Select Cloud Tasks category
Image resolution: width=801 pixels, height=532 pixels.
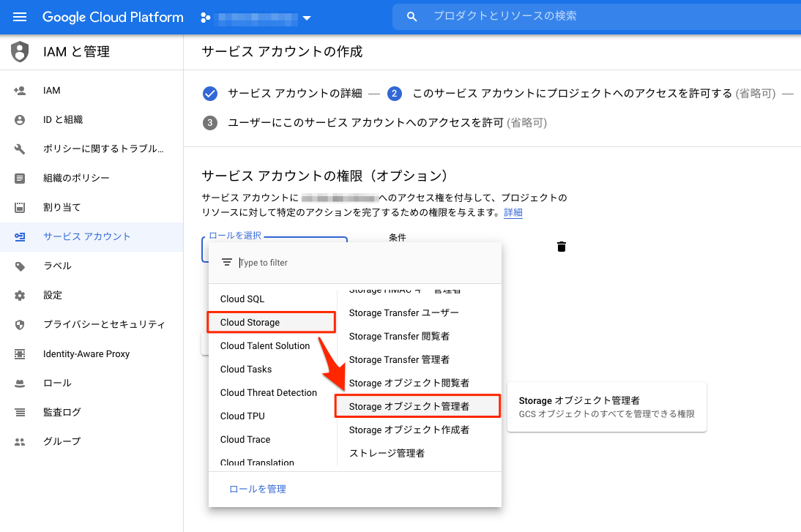coord(272,370)
